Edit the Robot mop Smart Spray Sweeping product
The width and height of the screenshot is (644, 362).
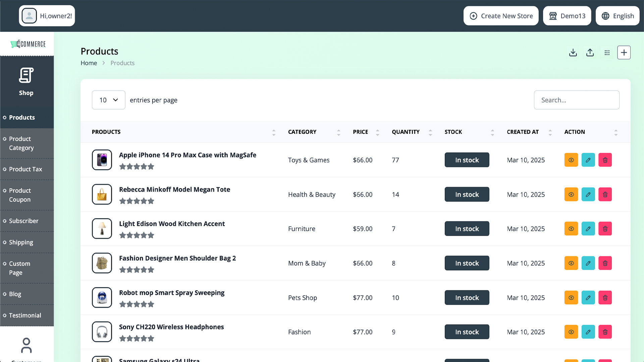pyautogui.click(x=588, y=298)
